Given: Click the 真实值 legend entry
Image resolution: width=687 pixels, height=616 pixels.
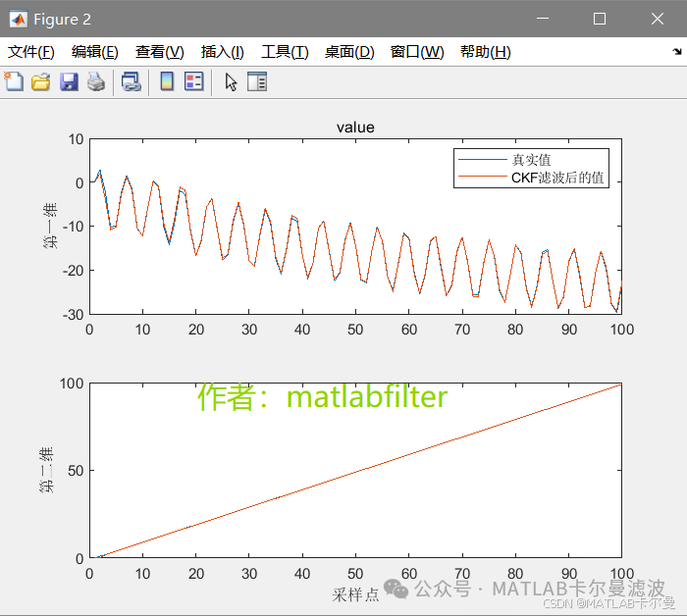Looking at the screenshot, I should click(531, 160).
